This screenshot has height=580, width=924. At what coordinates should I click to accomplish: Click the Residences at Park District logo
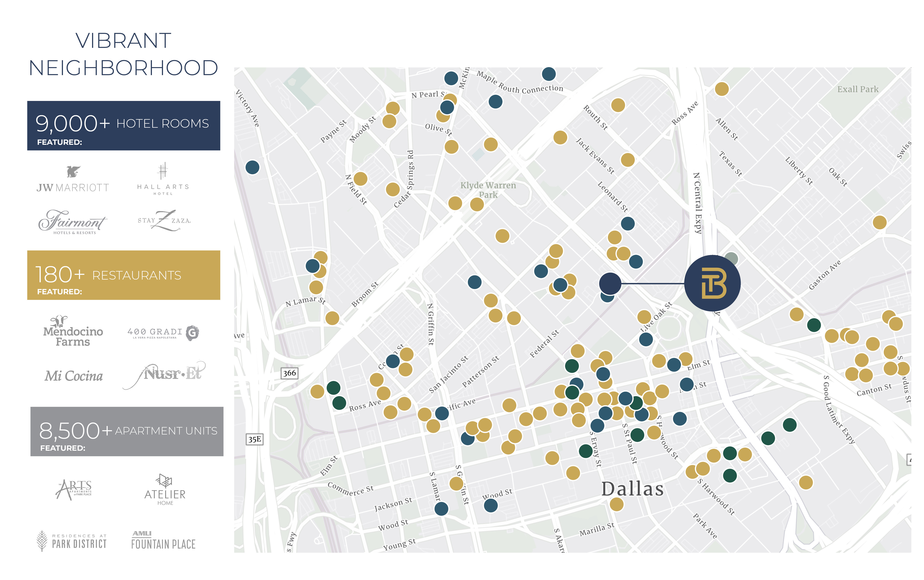pos(72,541)
